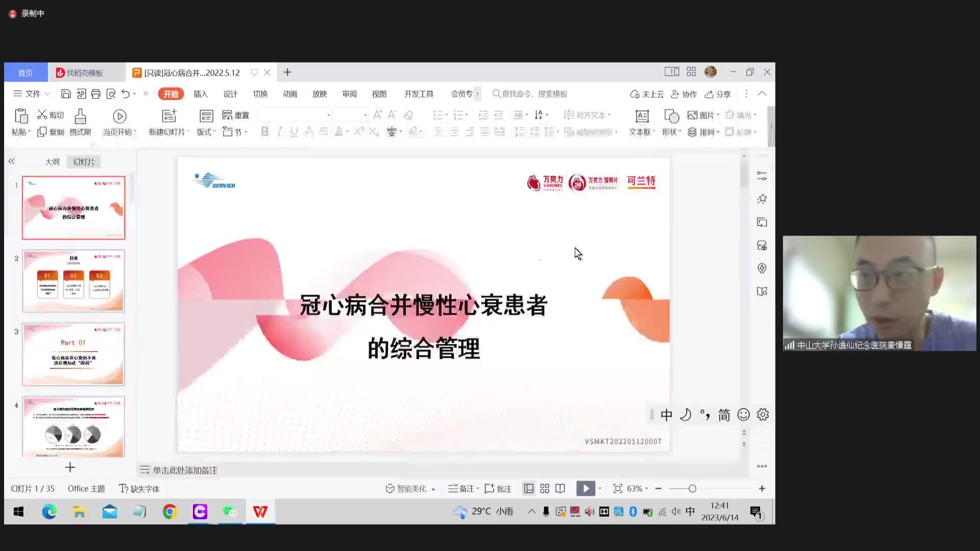Open WeChat from the Windows taskbar

(x=230, y=512)
